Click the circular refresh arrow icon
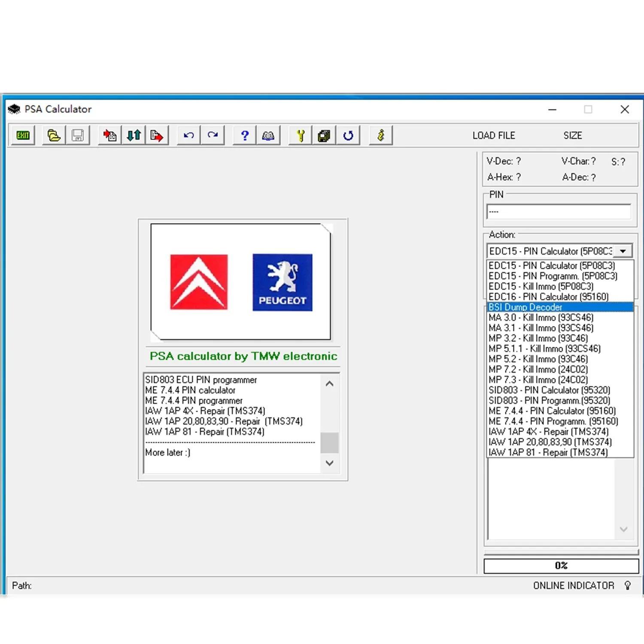 point(348,136)
